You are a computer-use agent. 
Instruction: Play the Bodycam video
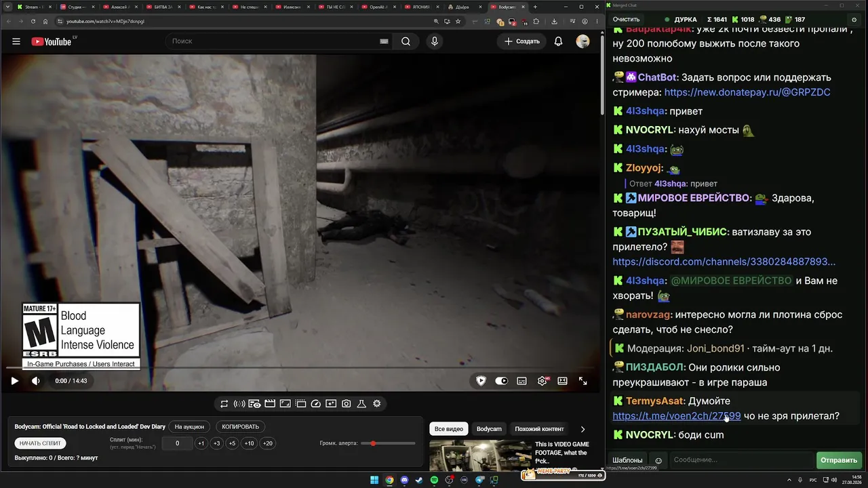pyautogui.click(x=14, y=381)
